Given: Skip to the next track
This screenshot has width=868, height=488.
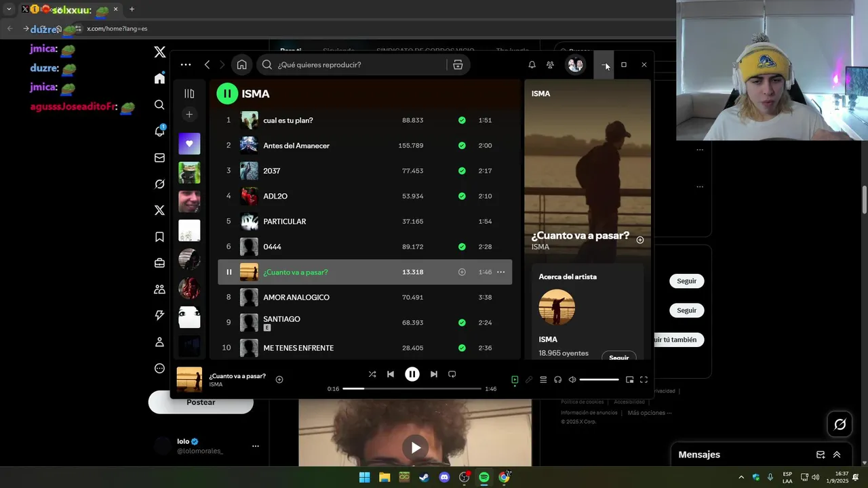Looking at the screenshot, I should pos(434,374).
